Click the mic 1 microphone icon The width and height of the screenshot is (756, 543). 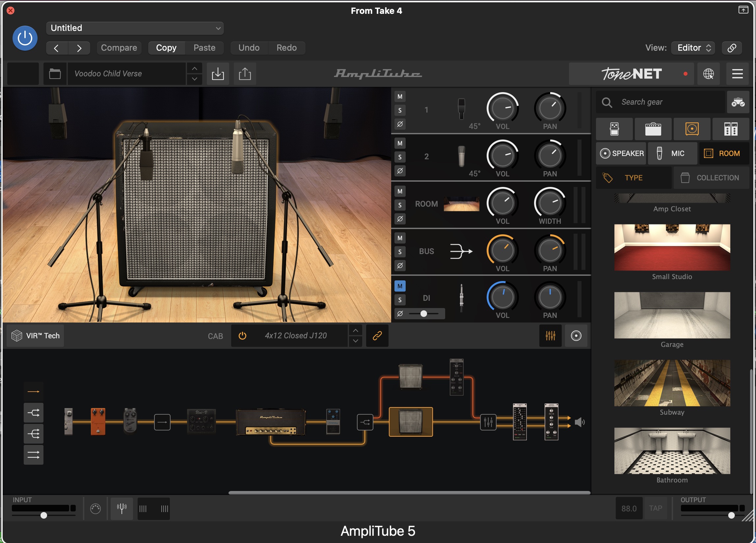point(461,109)
